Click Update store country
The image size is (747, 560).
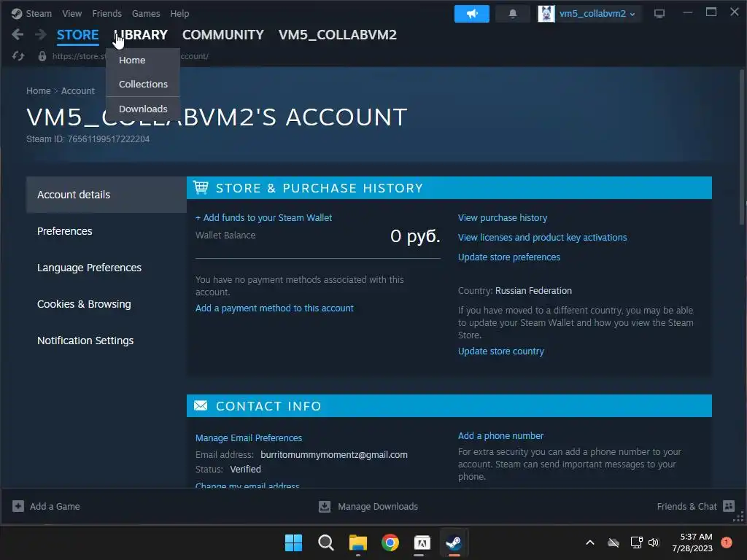coord(500,351)
